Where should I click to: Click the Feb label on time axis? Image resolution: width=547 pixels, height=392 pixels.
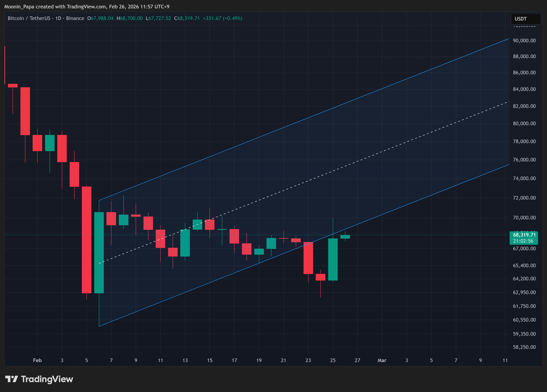point(37,360)
